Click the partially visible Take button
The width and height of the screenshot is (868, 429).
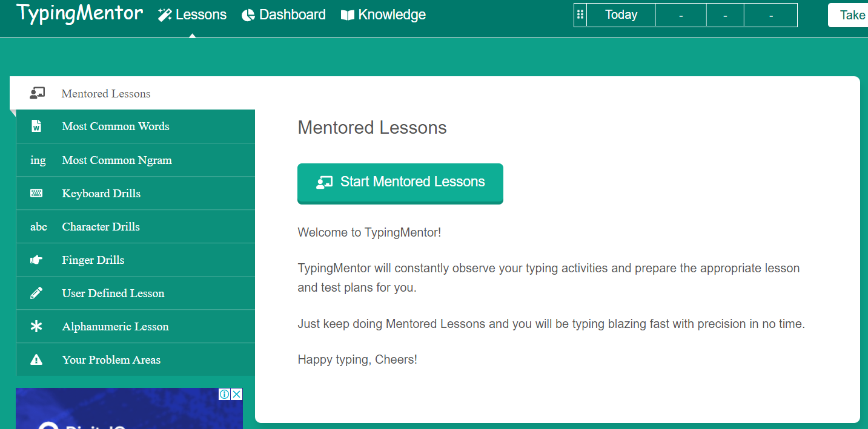tap(848, 15)
